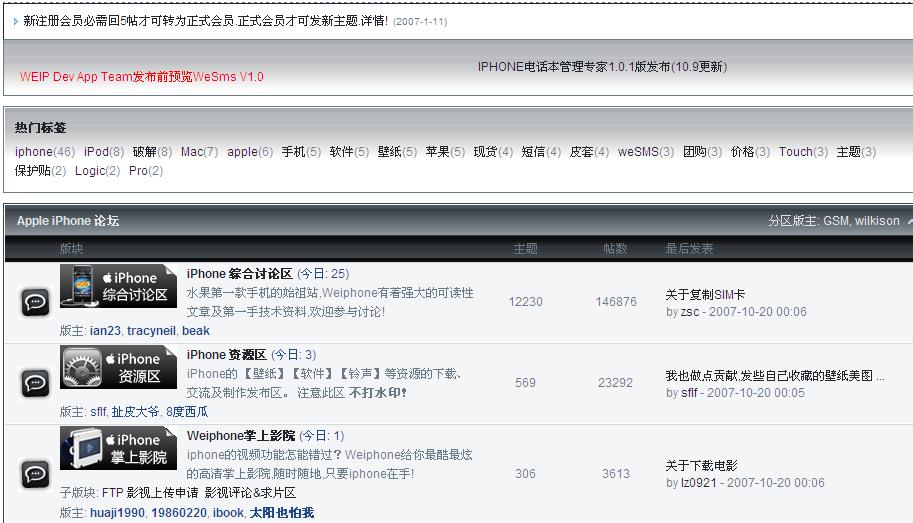Open the iPhone 掌上影院 banner image
Image resolution: width=913 pixels, height=523 pixels.
pyautogui.click(x=118, y=448)
